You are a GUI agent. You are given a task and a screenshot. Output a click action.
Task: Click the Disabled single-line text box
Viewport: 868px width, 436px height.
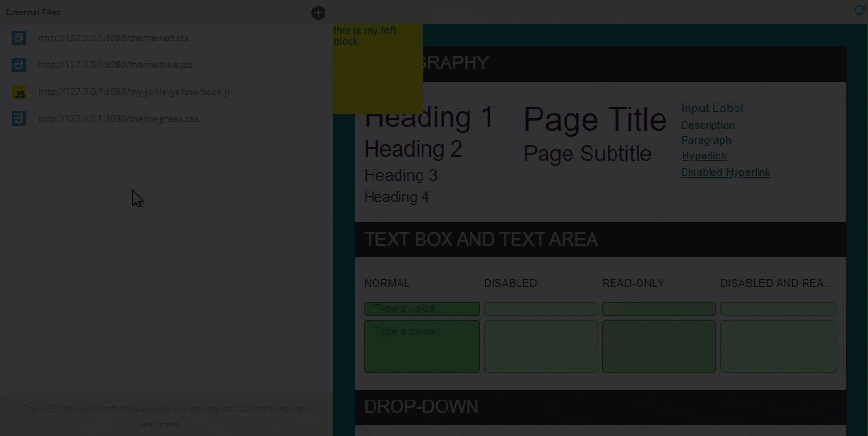point(541,308)
